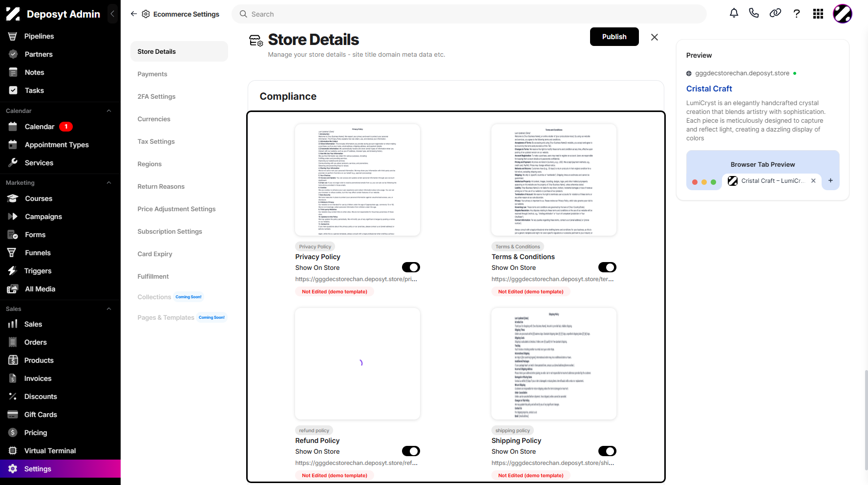
Task: Go back using the arrow beside Ecommerce Settings
Action: pyautogui.click(x=134, y=14)
